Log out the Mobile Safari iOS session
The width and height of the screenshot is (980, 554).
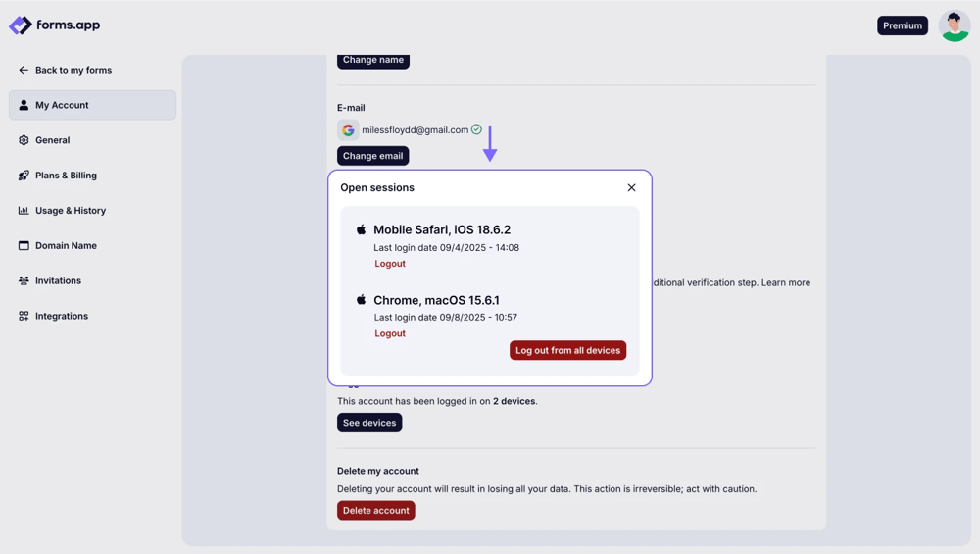390,264
